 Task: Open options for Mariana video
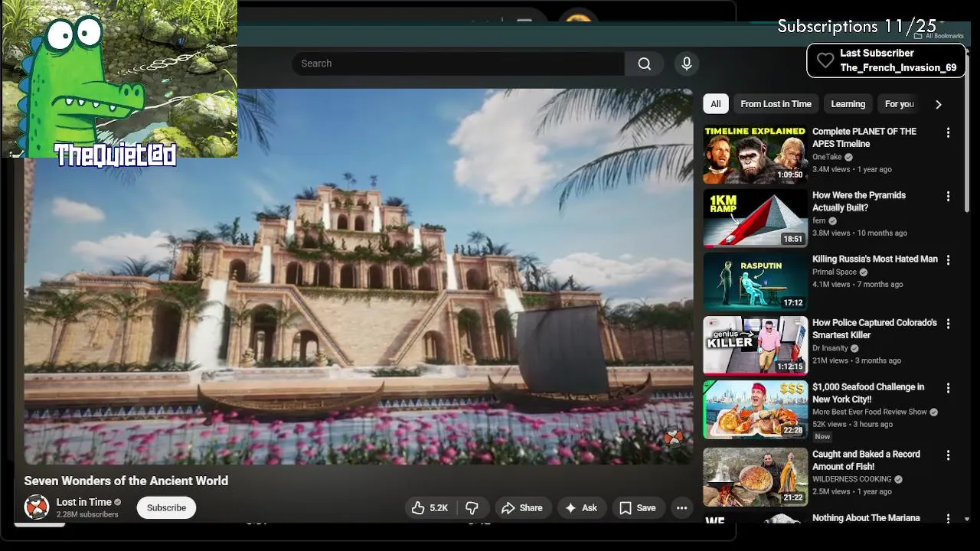(948, 519)
